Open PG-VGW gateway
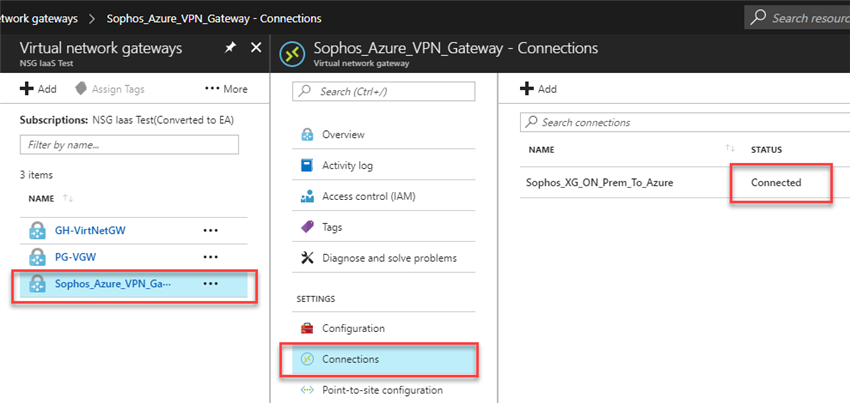 pyautogui.click(x=75, y=257)
